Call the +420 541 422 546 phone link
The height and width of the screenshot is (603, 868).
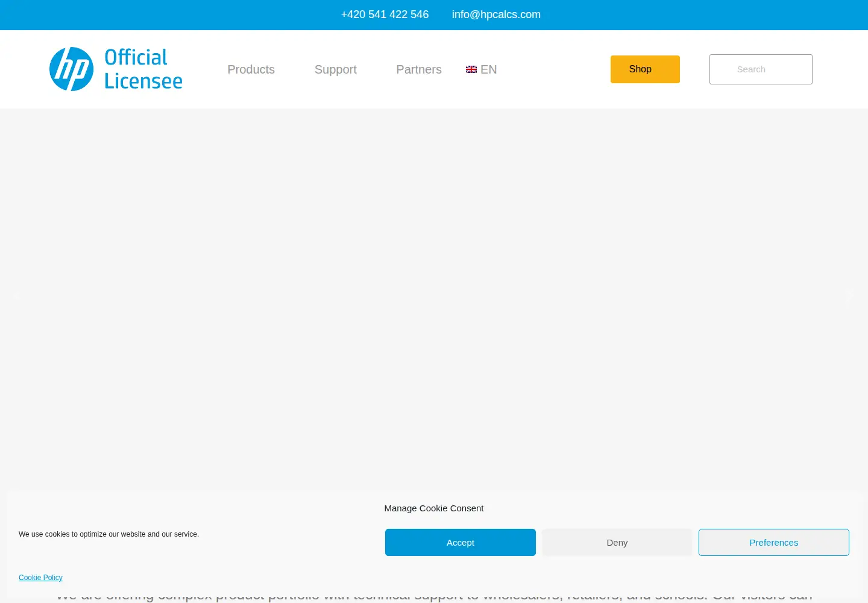[x=385, y=14]
